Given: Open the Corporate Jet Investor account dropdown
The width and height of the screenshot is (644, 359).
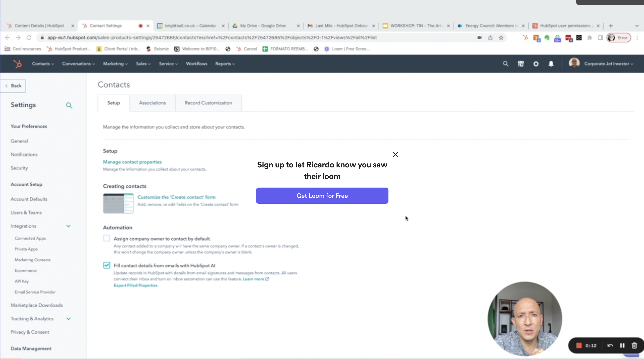Looking at the screenshot, I should click(x=608, y=64).
